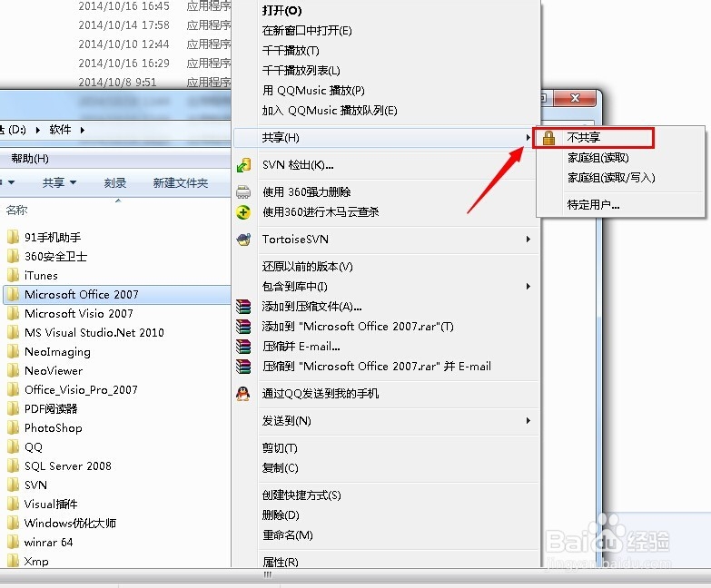The height and width of the screenshot is (588, 711).
Task: Click the breadcrumb arrow after 软件
Action: 82,130
